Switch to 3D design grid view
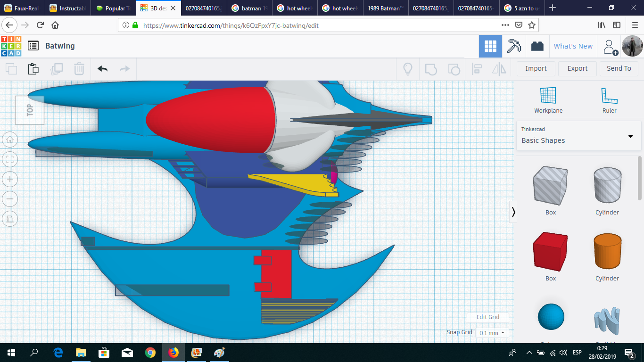This screenshot has height=362, width=644. (490, 46)
